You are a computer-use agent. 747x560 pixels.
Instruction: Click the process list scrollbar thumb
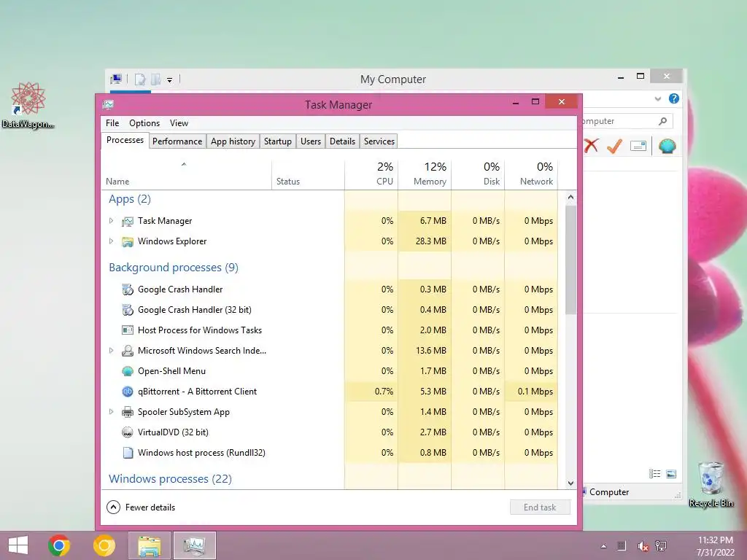(570, 260)
